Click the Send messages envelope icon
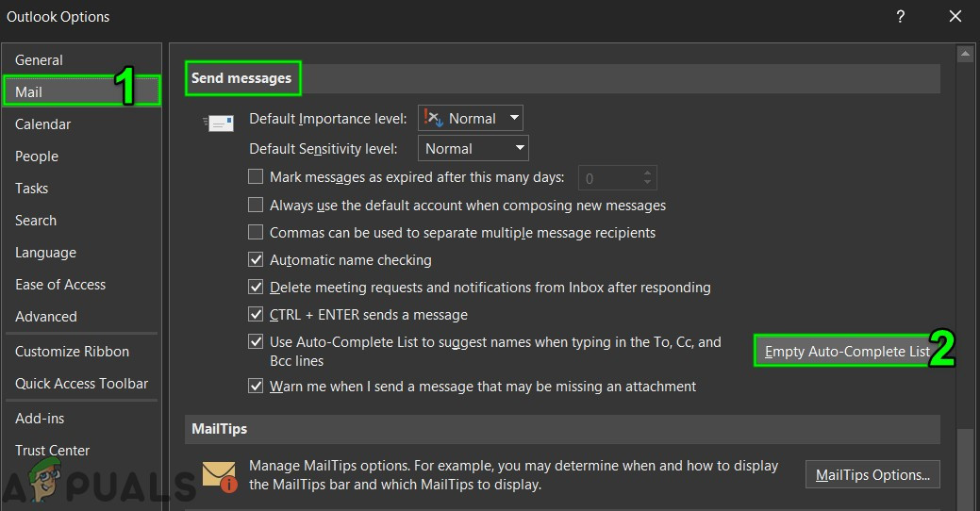 tap(219, 123)
